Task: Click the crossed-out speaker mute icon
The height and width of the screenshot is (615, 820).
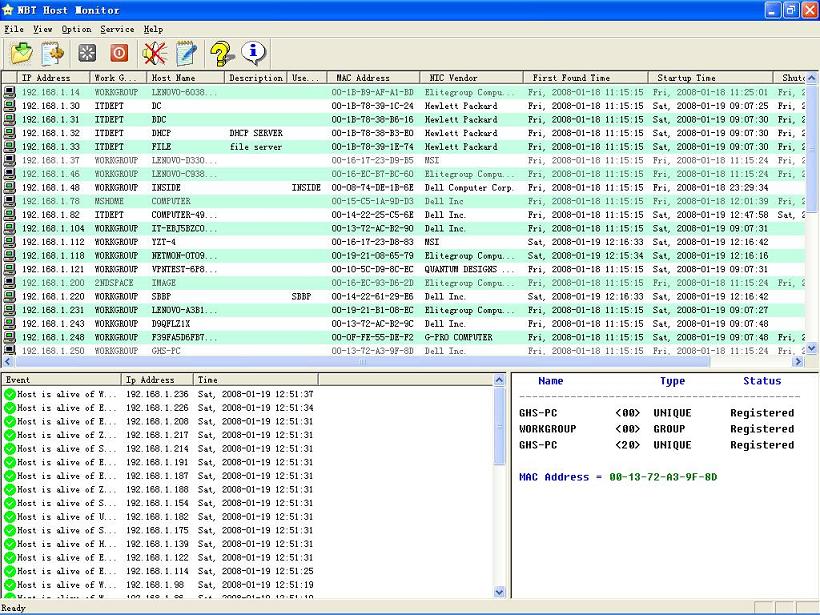Action: point(153,53)
